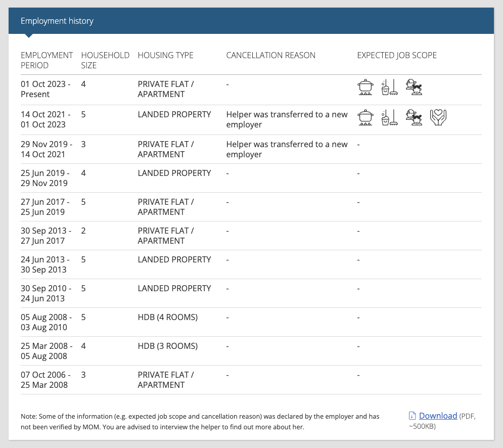Select the '30 Sep 2010 - 24 Jun 2013' period
Viewport: 503px width, 448px height.
46,293
